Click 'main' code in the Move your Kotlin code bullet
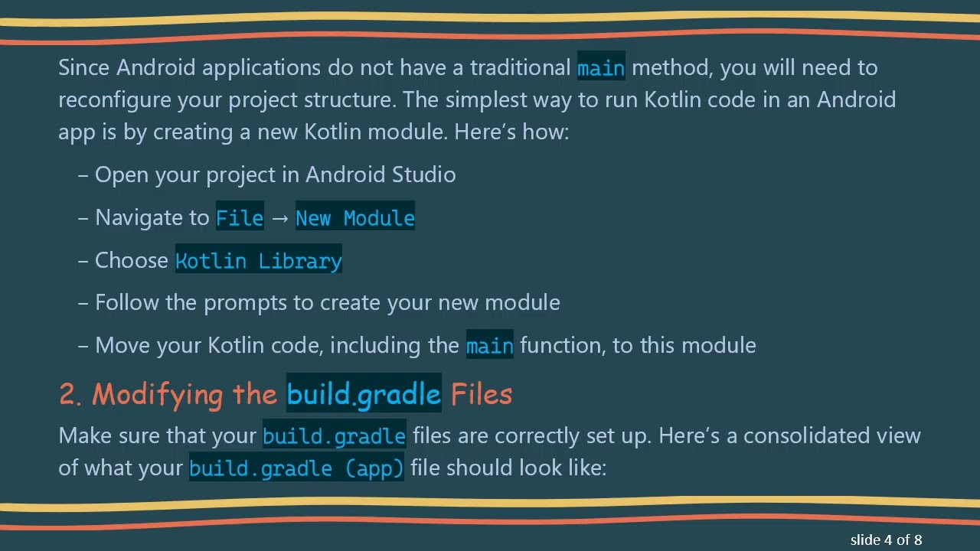Screen dimensions: 980x551 (x=490, y=345)
